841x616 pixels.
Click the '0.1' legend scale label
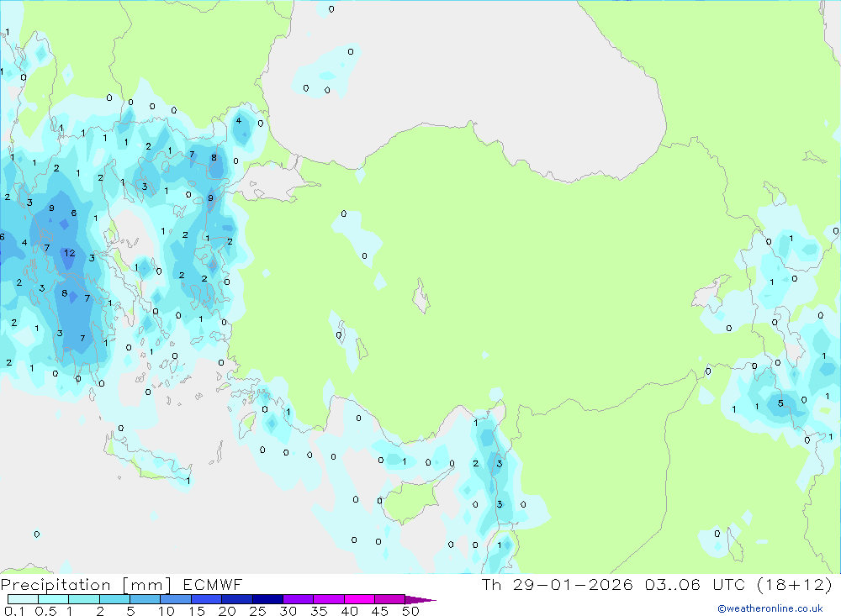[x=14, y=611]
